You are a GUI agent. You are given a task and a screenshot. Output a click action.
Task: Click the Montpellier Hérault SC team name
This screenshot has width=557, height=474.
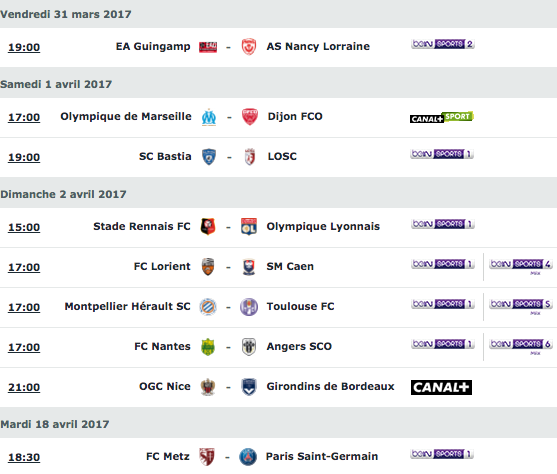click(x=128, y=306)
